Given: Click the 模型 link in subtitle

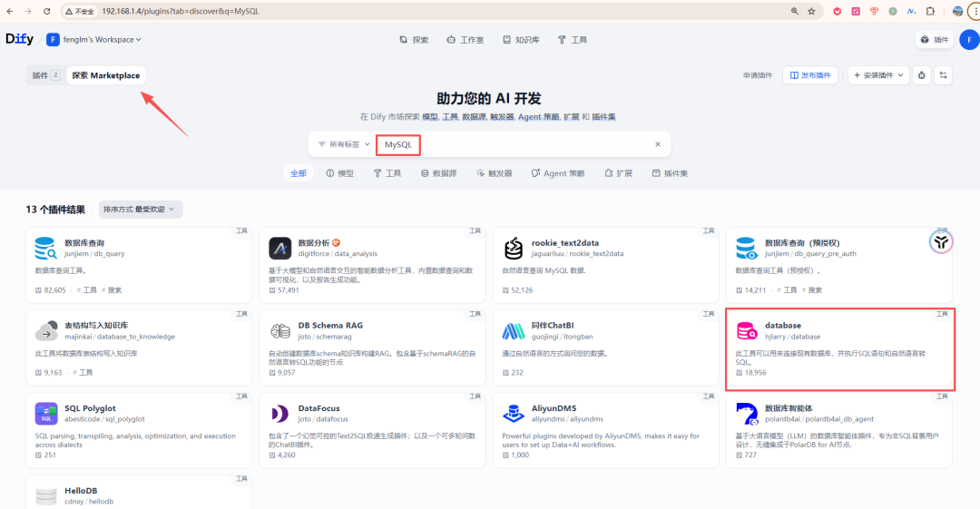Looking at the screenshot, I should click(x=430, y=117).
